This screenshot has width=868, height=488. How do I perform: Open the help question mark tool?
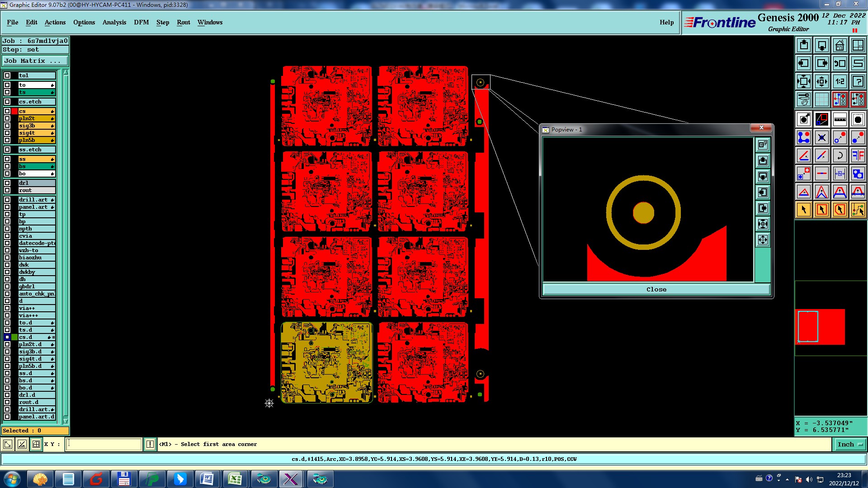(x=858, y=81)
